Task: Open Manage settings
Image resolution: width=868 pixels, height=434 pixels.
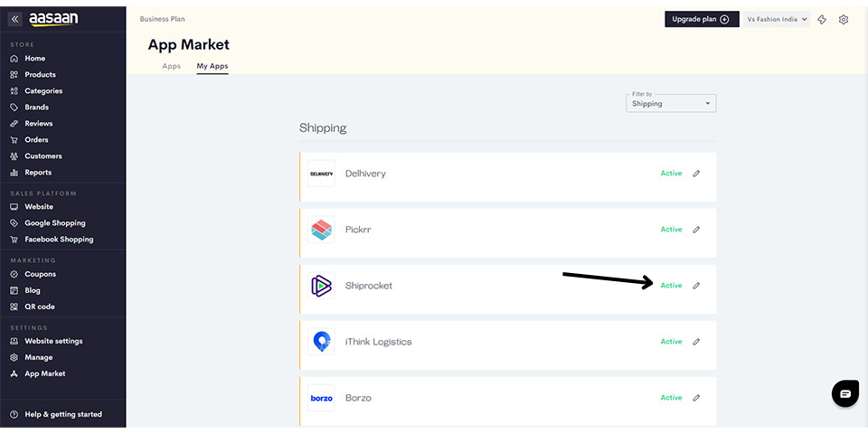Action: [x=38, y=358]
